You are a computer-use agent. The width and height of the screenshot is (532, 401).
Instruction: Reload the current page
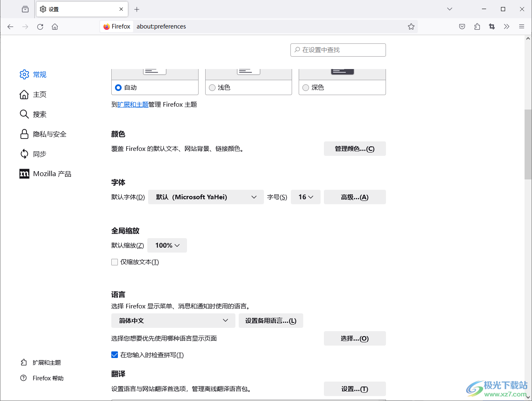pyautogui.click(x=40, y=26)
